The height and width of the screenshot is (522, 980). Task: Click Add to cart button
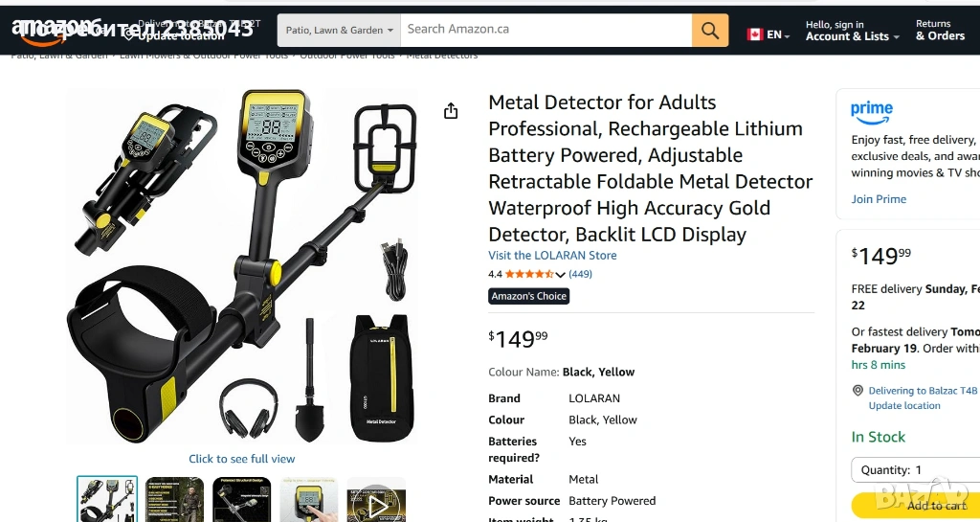[916, 505]
